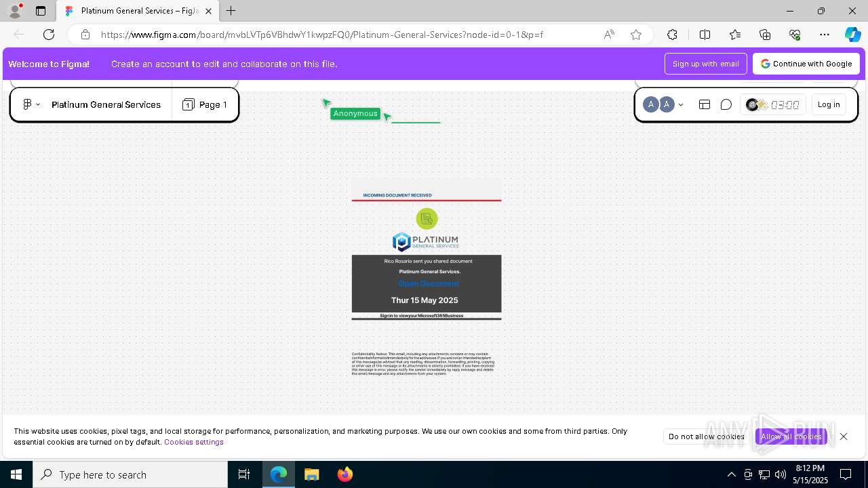868x488 pixels.
Task: Click Continue with Google
Action: tap(806, 64)
